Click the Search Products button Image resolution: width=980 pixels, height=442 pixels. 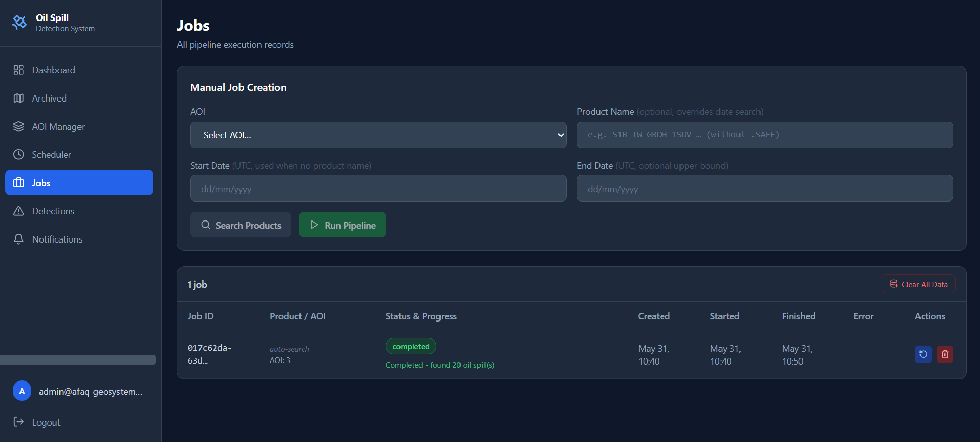click(241, 225)
